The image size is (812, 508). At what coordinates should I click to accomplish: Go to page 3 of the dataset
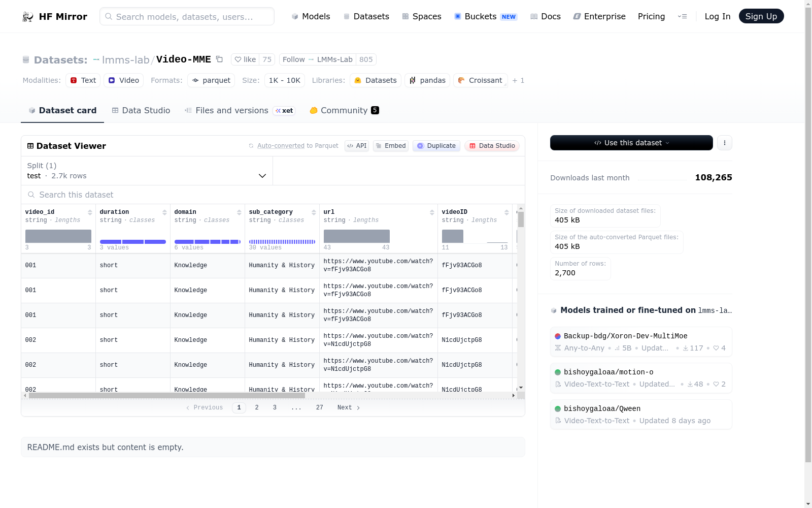pos(275,407)
